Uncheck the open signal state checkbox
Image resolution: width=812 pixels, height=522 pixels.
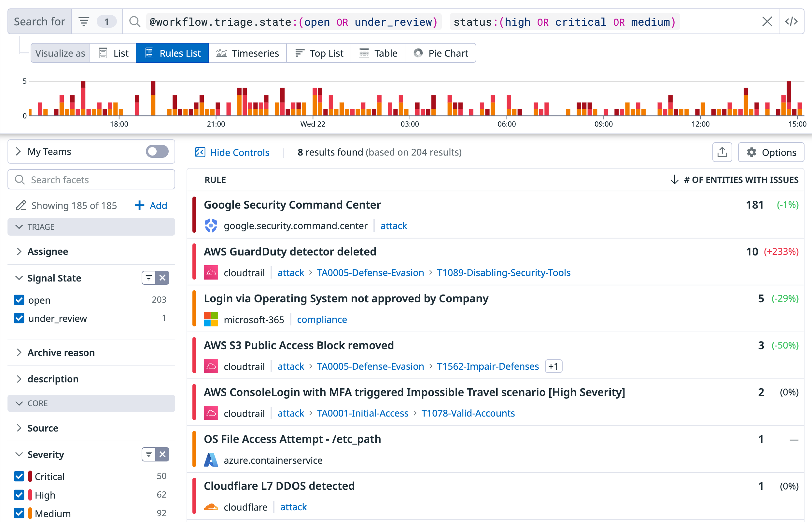point(19,300)
